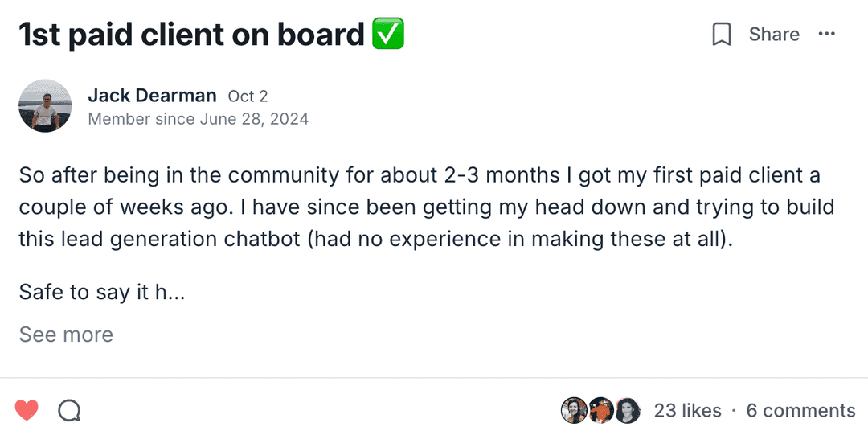Click the Share button
The width and height of the screenshot is (868, 431).
coord(773,35)
